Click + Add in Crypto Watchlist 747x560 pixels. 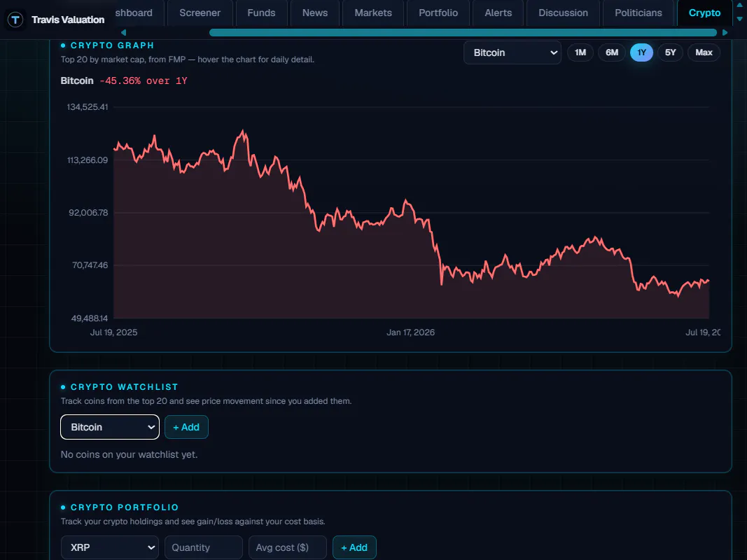coord(186,427)
